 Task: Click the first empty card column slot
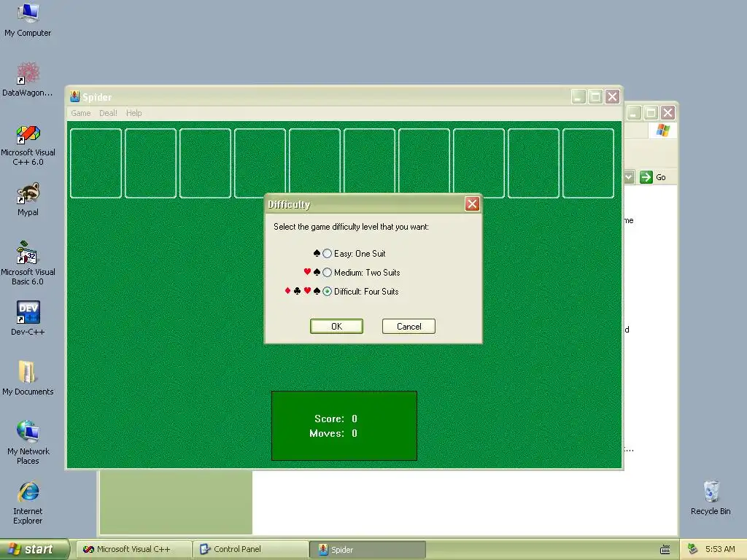96,163
